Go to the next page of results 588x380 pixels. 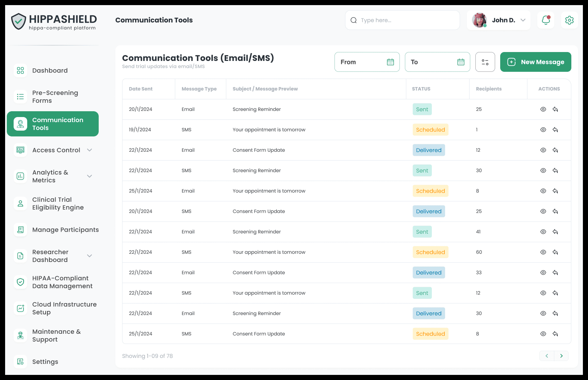[x=561, y=356]
